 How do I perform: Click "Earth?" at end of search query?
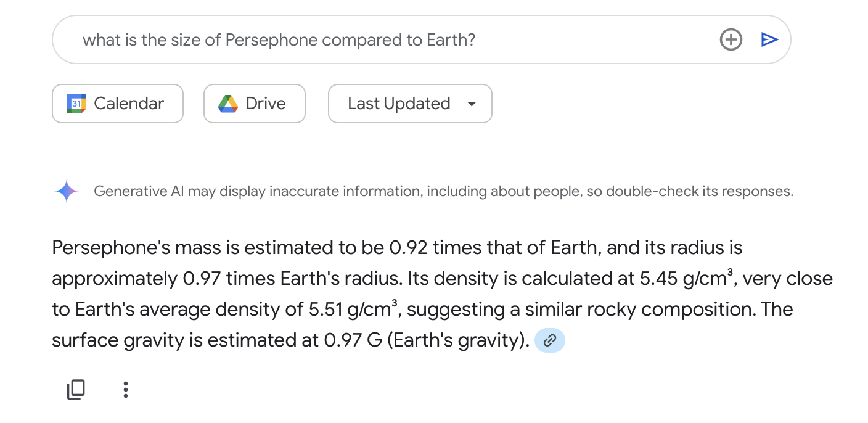point(451,40)
